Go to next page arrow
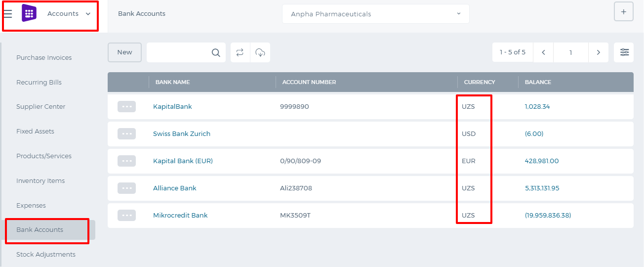The height and width of the screenshot is (267, 644). pos(599,52)
